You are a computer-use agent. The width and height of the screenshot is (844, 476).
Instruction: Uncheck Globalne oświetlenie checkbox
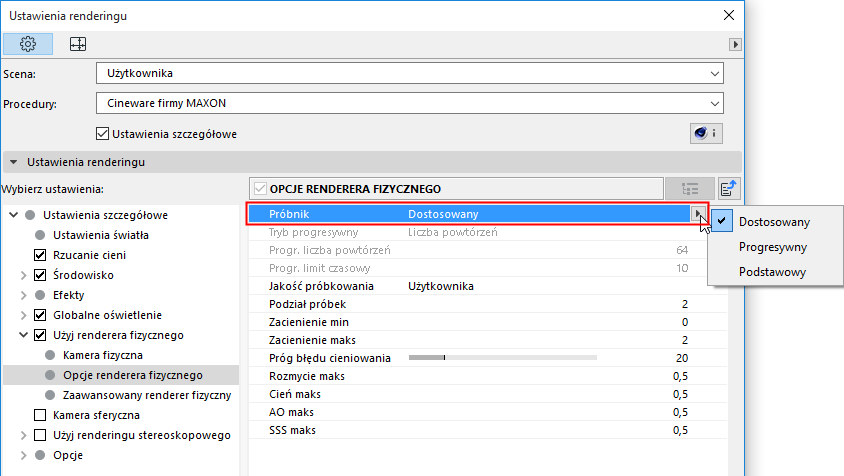tap(40, 315)
